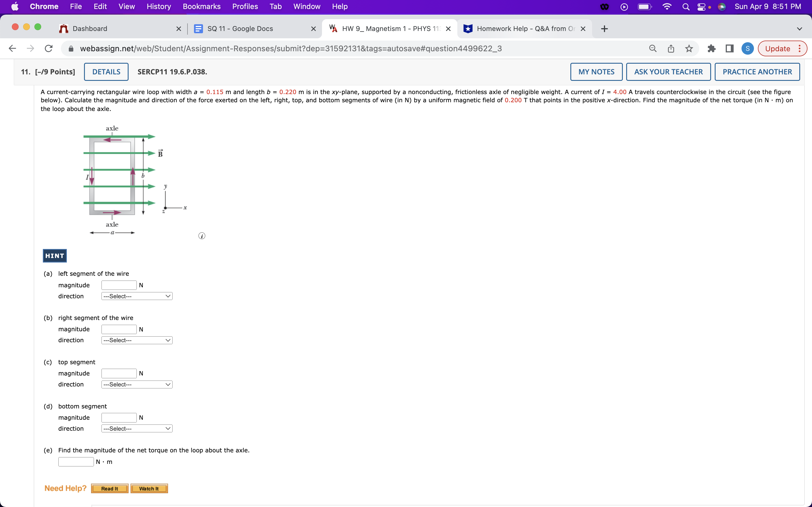Click the HINT button

(54, 255)
